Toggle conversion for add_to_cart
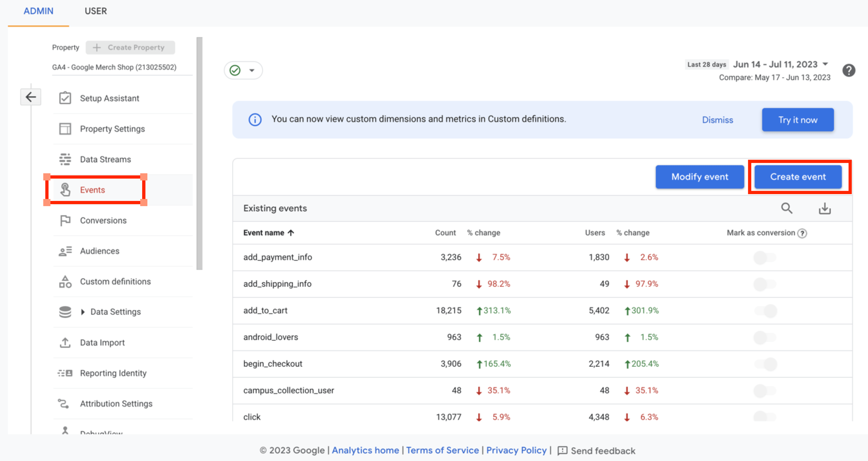868x461 pixels. pos(766,311)
